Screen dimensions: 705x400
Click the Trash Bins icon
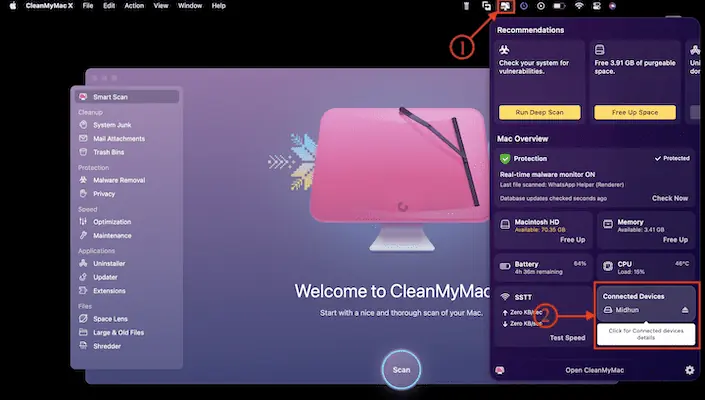pyautogui.click(x=83, y=152)
